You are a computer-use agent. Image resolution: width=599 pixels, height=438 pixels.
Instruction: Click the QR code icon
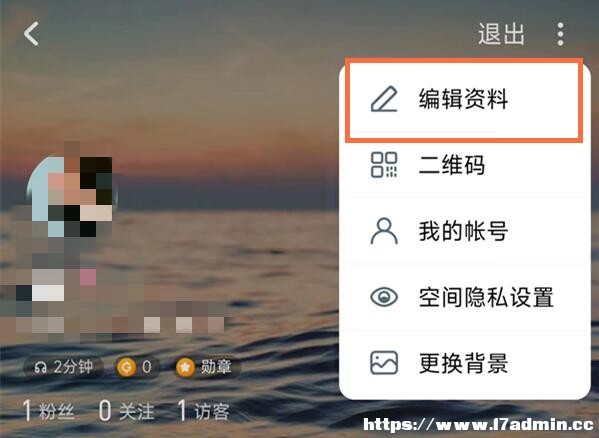tap(384, 165)
